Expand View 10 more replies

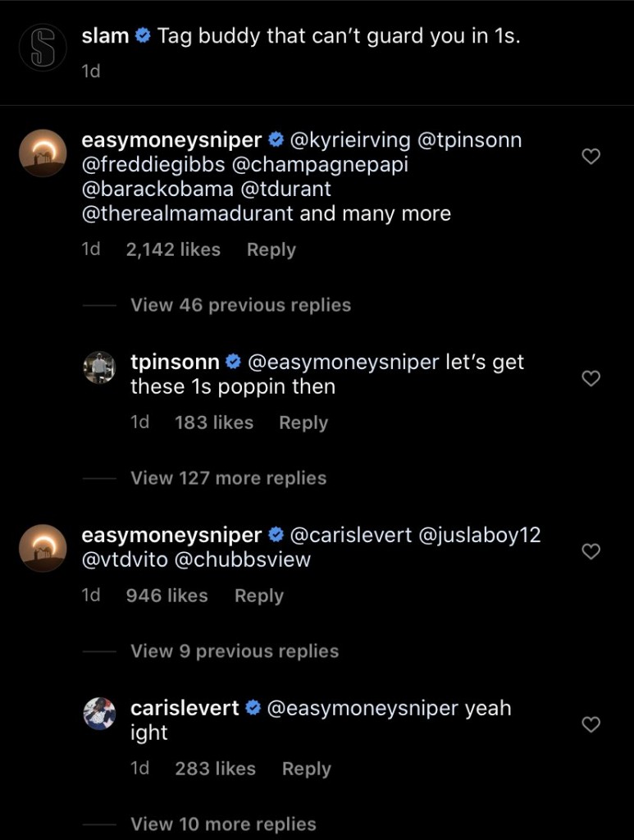(222, 824)
